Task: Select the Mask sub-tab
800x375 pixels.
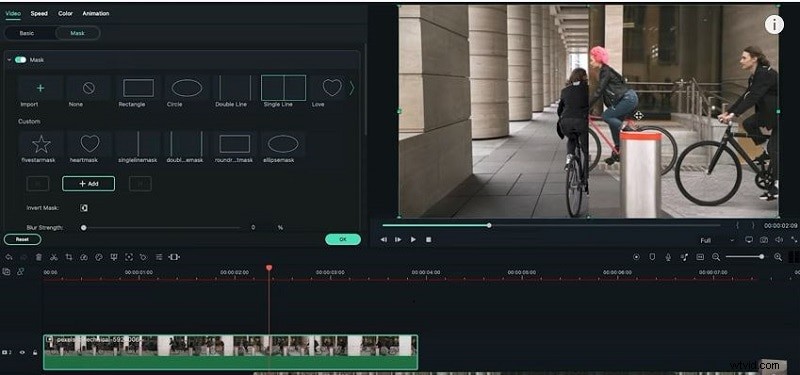Action: [x=78, y=33]
